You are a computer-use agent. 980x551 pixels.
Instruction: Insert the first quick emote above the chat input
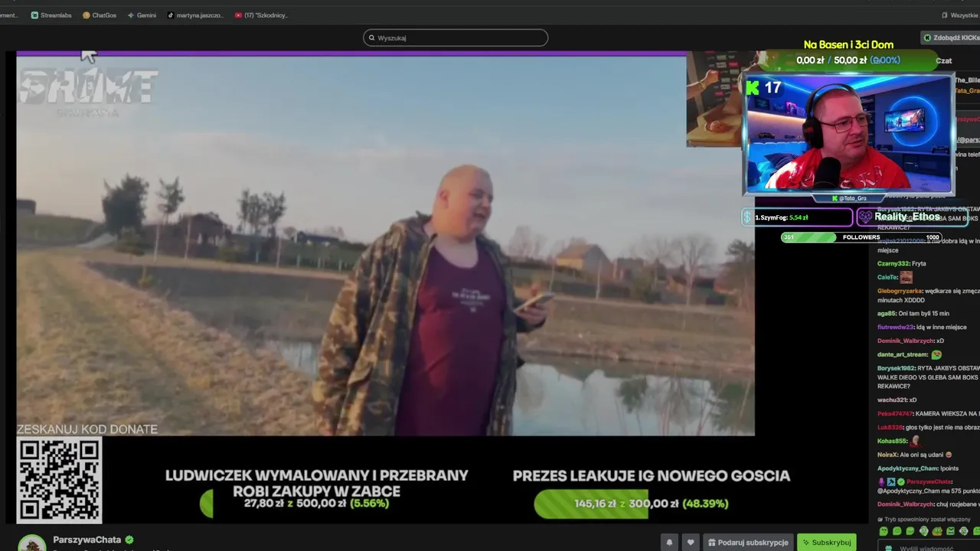tap(884, 531)
